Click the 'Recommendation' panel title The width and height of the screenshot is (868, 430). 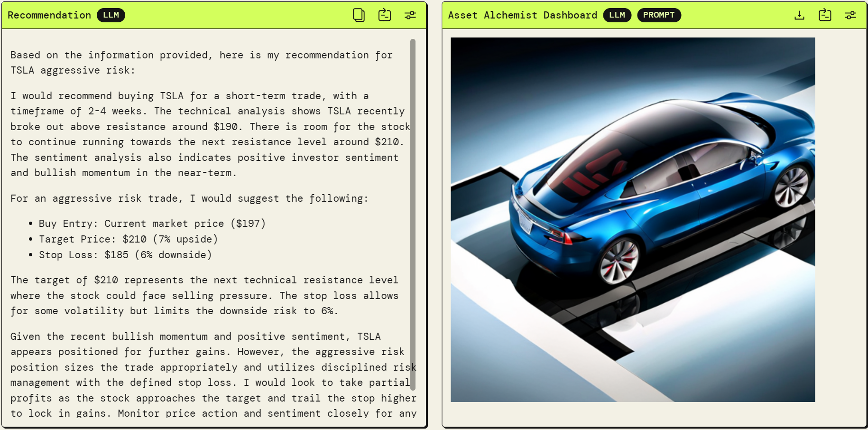(x=49, y=15)
